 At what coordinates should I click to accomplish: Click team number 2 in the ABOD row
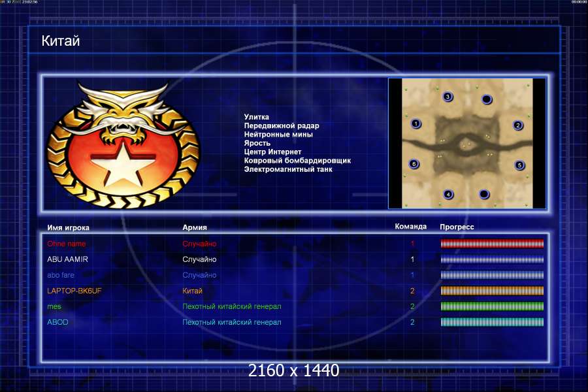click(x=412, y=322)
